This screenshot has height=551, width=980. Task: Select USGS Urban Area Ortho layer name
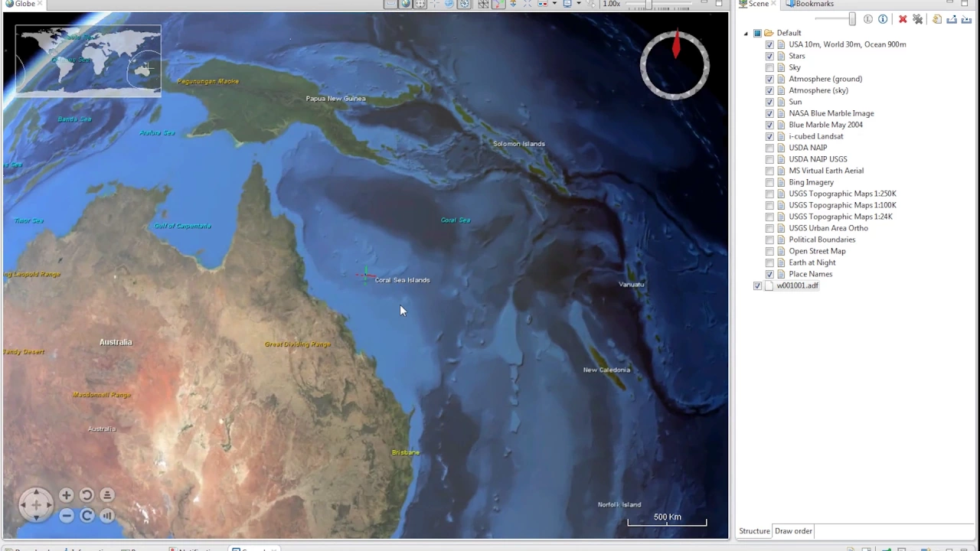828,228
